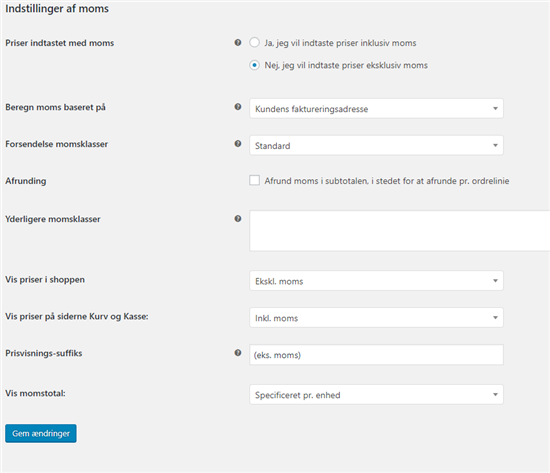Click help icon for Forsendelse momsklasser
550x473 pixels.
tap(238, 144)
